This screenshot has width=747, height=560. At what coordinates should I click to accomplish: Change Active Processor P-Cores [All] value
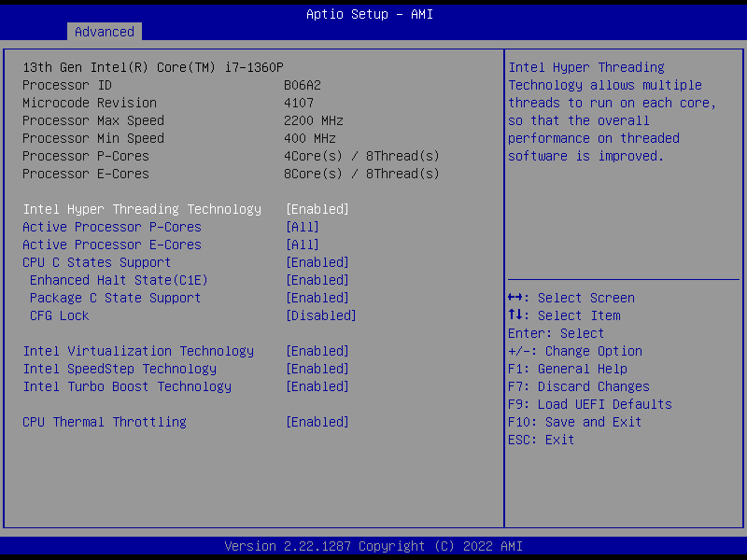(302, 227)
